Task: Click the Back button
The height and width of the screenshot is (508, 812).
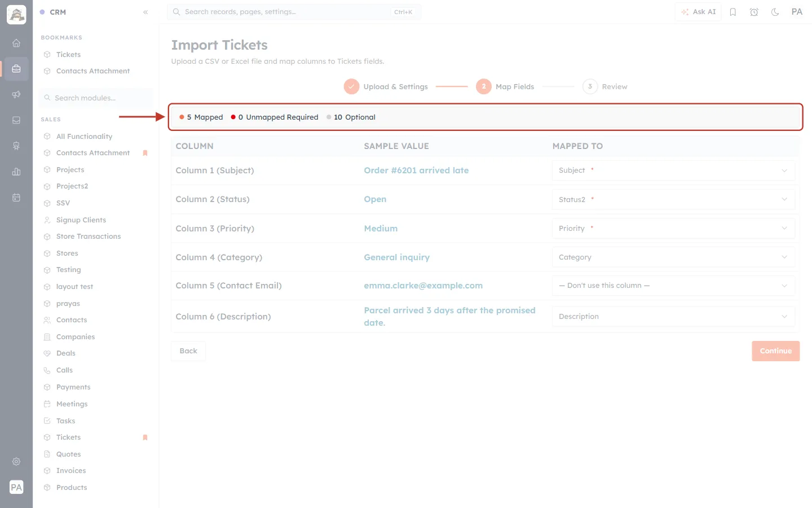Action: tap(188, 351)
